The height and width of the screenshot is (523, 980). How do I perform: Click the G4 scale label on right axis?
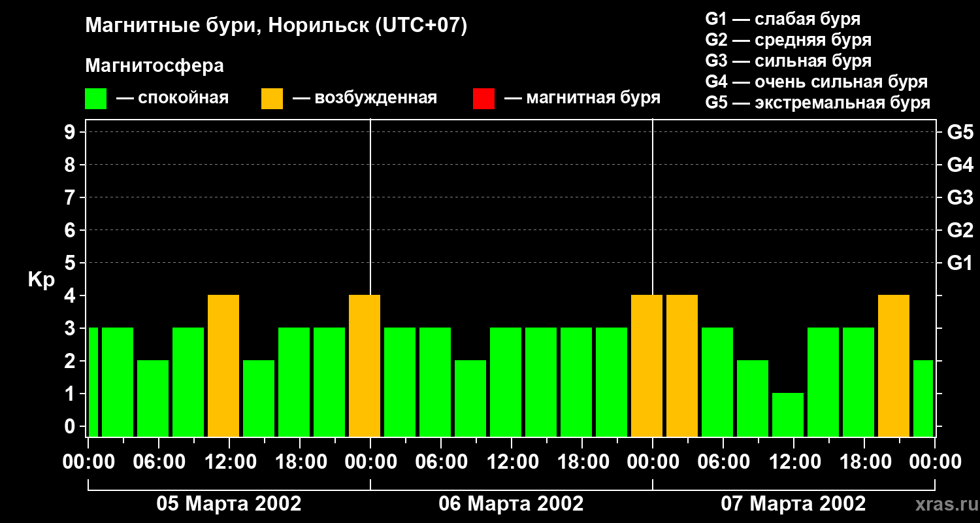click(x=960, y=165)
